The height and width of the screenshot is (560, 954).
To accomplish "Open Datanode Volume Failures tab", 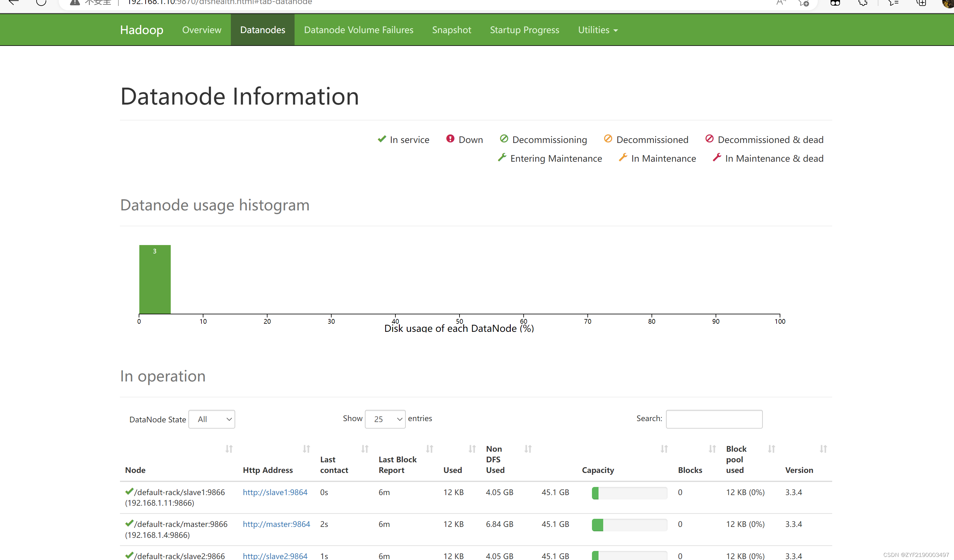I will tap(359, 30).
